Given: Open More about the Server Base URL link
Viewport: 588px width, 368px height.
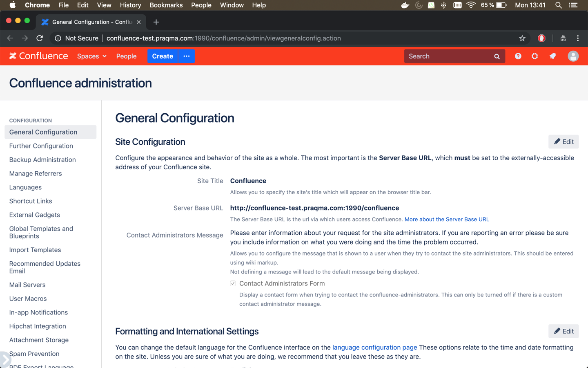Looking at the screenshot, I should (x=447, y=220).
